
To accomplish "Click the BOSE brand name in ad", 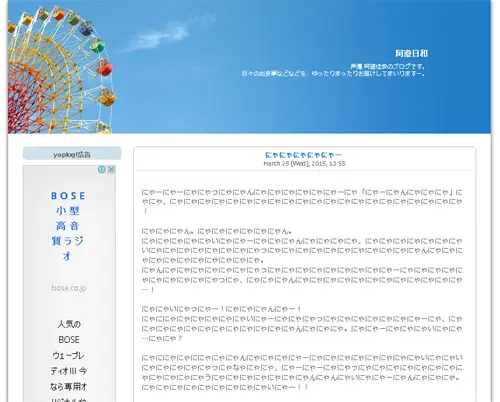I will pos(68,196).
